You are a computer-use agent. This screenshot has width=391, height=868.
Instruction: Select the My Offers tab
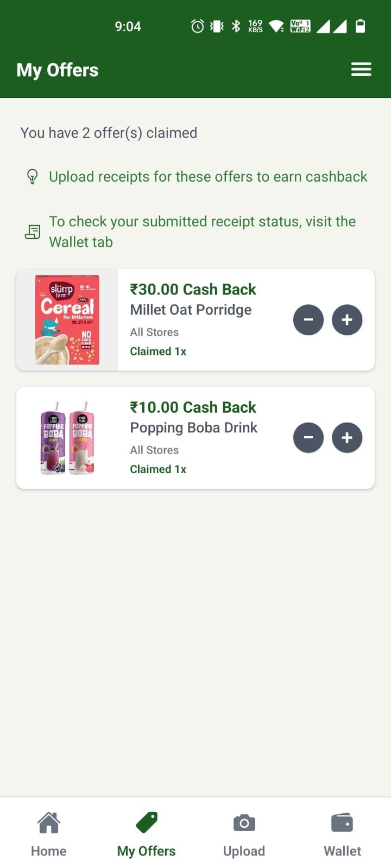(x=147, y=834)
